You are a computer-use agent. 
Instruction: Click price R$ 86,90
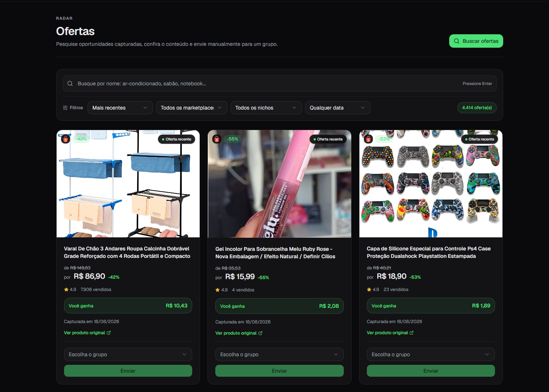[89, 276]
